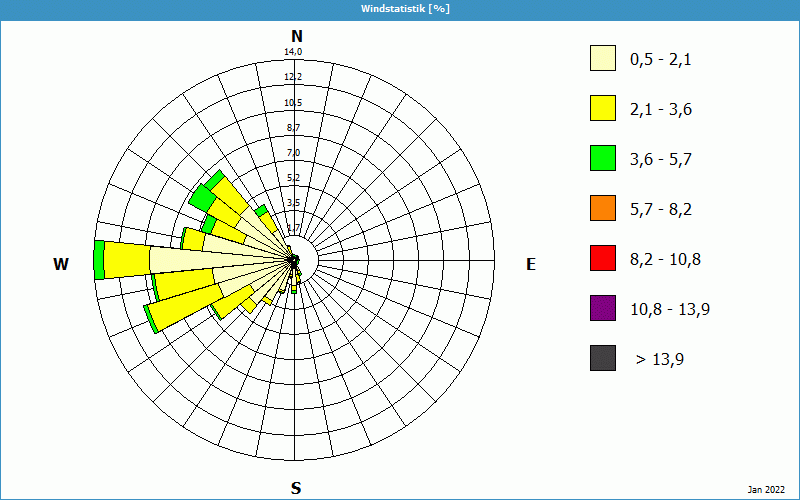Click the N compass label
This screenshot has height=500, width=800.
point(296,36)
